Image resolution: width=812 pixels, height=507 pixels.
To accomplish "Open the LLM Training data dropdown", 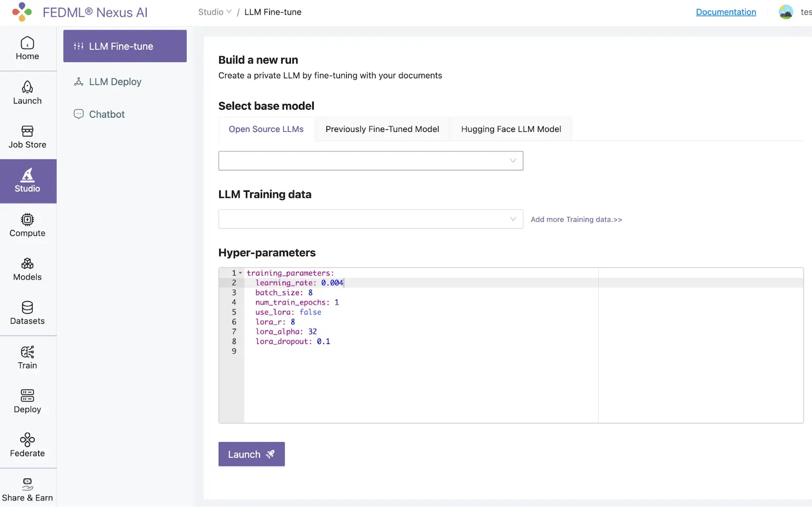I will 370,219.
